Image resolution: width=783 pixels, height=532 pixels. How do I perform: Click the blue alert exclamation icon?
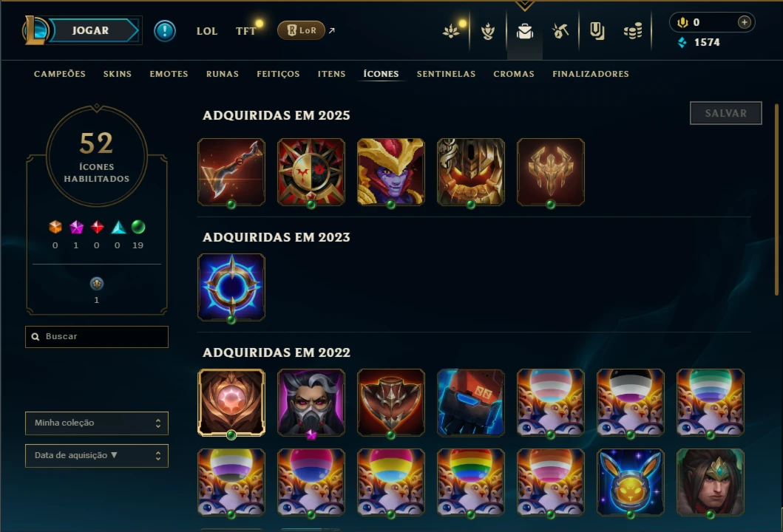(164, 31)
